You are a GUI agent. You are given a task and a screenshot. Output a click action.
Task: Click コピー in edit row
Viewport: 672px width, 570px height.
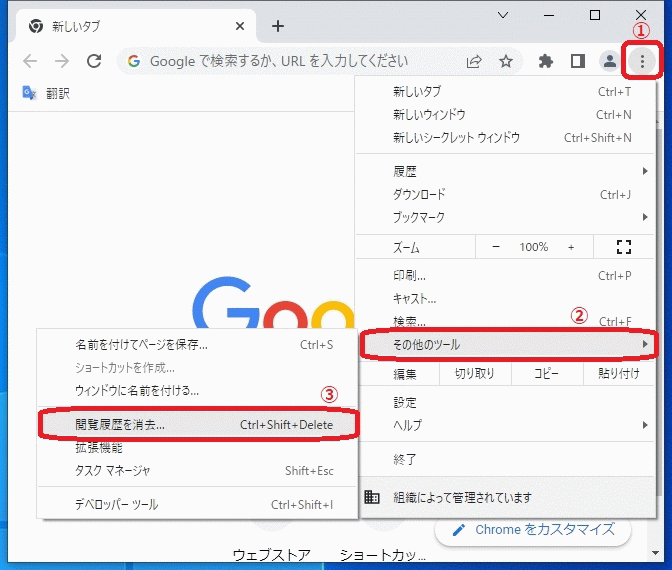(x=546, y=374)
